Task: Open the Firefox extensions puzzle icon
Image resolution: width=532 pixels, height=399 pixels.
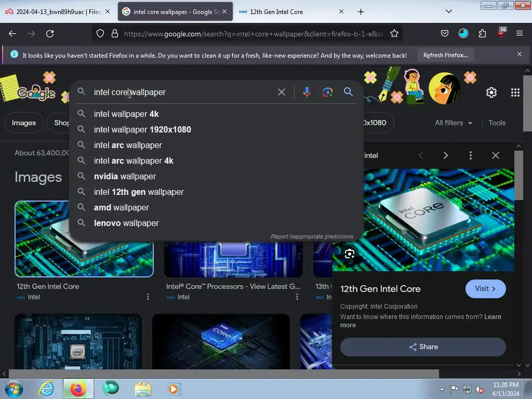Action: [482, 34]
